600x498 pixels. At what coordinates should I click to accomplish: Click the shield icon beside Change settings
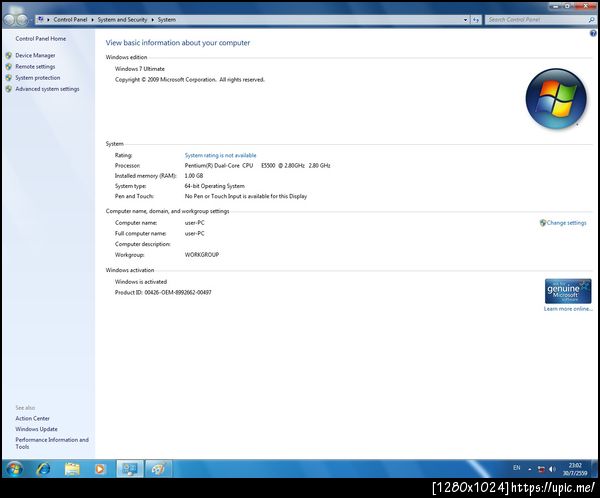tap(543, 223)
